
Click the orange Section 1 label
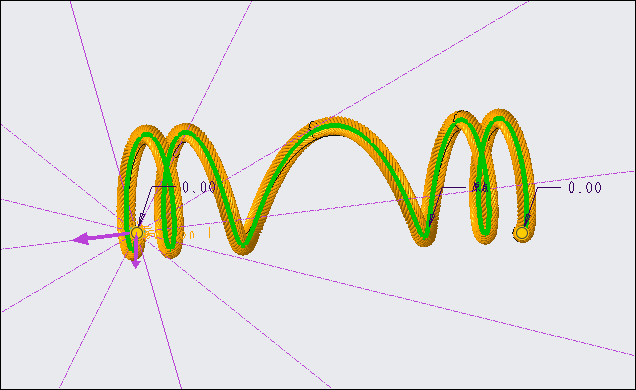pos(178,234)
